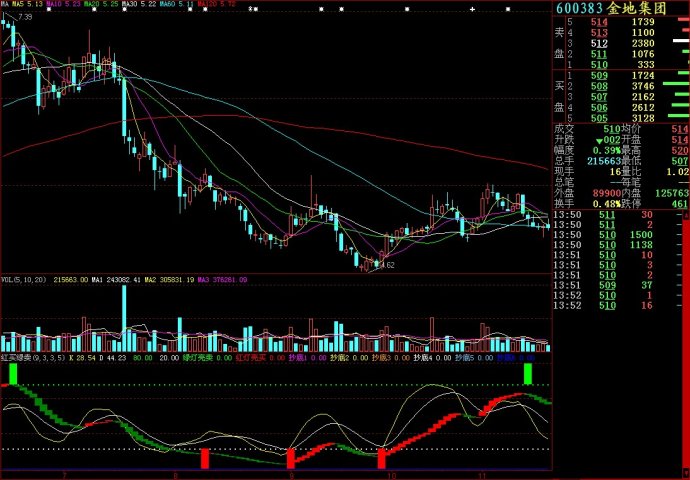Click the 量比 value 1.02
The height and width of the screenshot is (480, 690).
click(678, 172)
